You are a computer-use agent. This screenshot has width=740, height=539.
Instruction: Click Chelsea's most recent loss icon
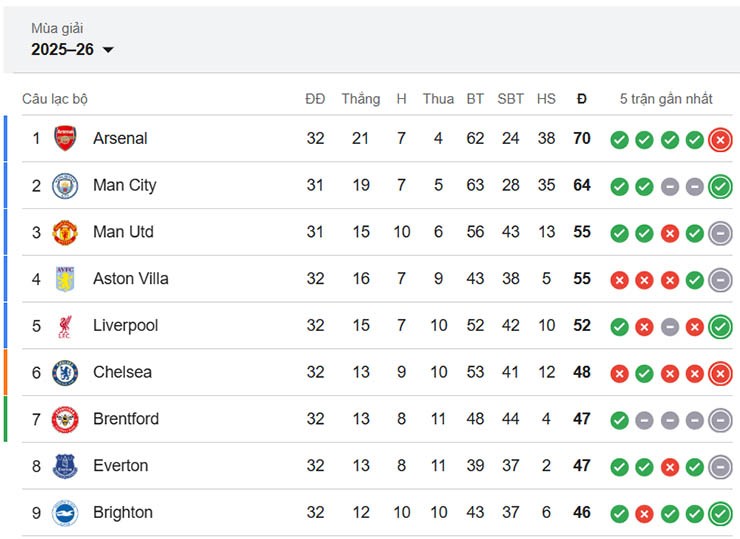click(x=720, y=373)
